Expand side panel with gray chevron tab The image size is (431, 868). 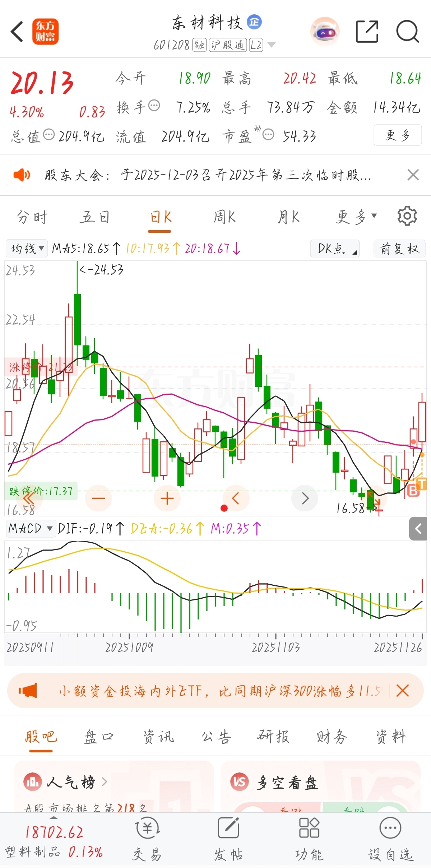coord(418,529)
